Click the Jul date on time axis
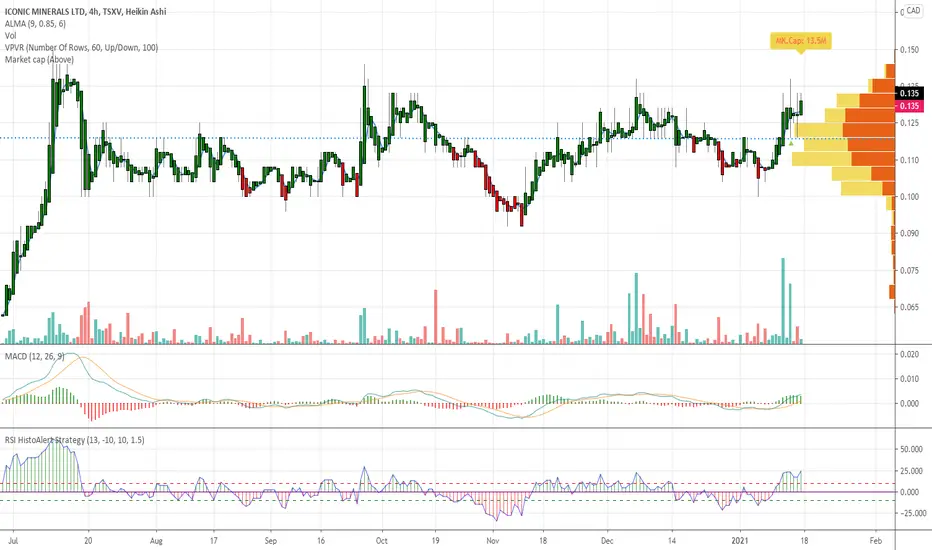 pos(13,540)
